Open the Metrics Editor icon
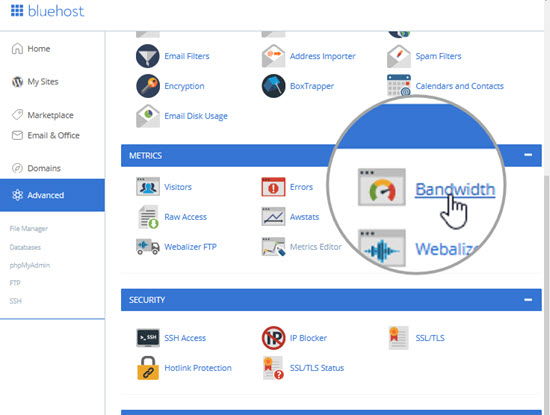This screenshot has height=415, width=550. click(x=273, y=247)
